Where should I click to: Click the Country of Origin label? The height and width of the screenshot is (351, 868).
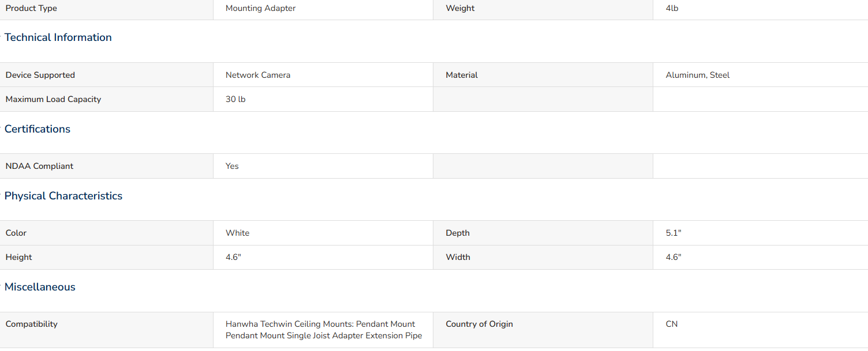479,324
